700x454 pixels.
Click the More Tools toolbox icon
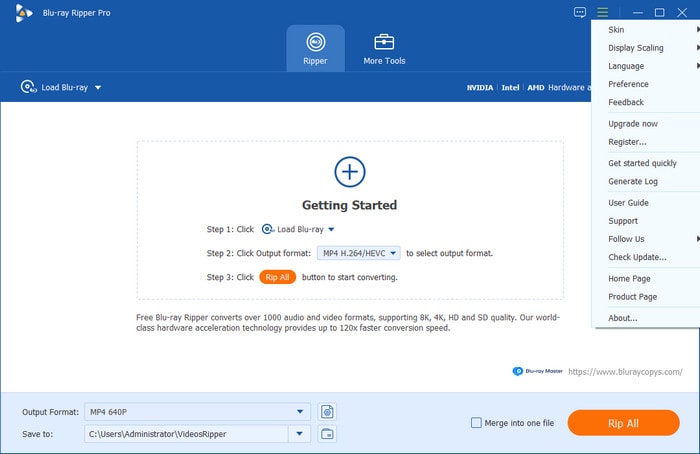pyautogui.click(x=384, y=43)
